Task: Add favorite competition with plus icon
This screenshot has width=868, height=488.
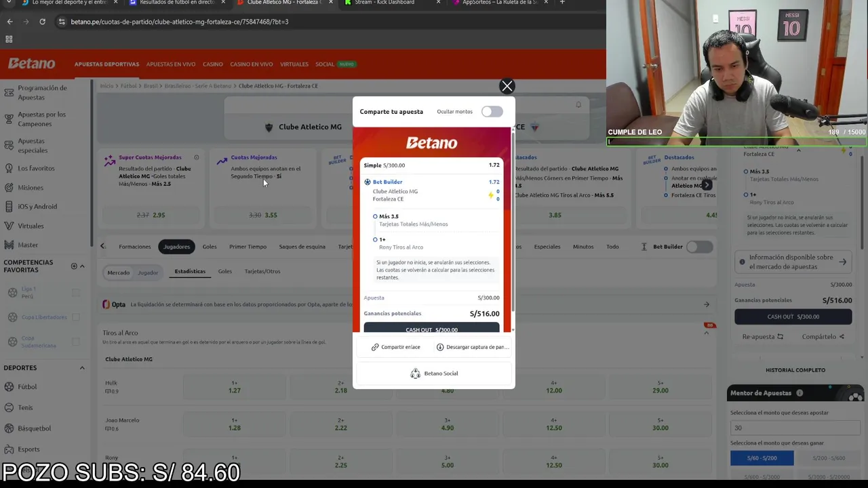Action: pyautogui.click(x=74, y=266)
